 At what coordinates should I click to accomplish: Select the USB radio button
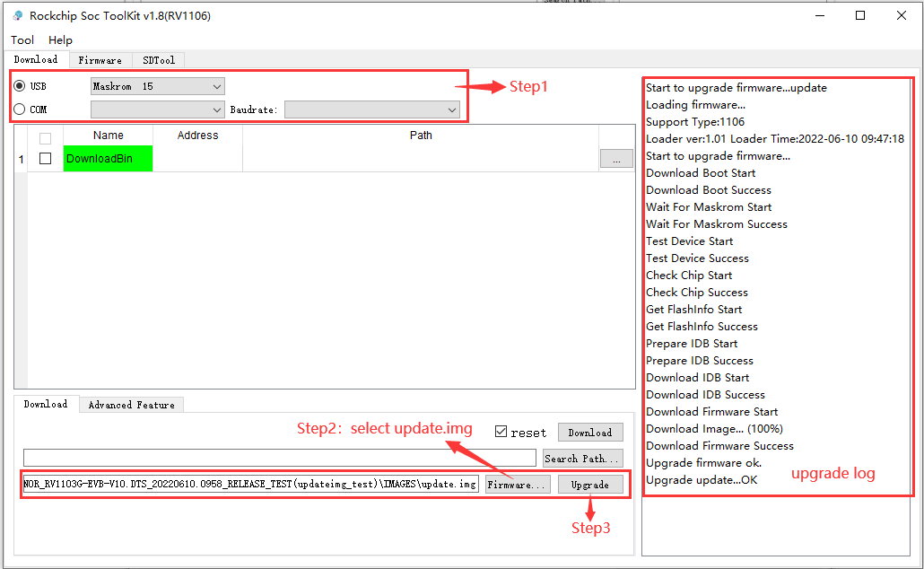coord(20,86)
